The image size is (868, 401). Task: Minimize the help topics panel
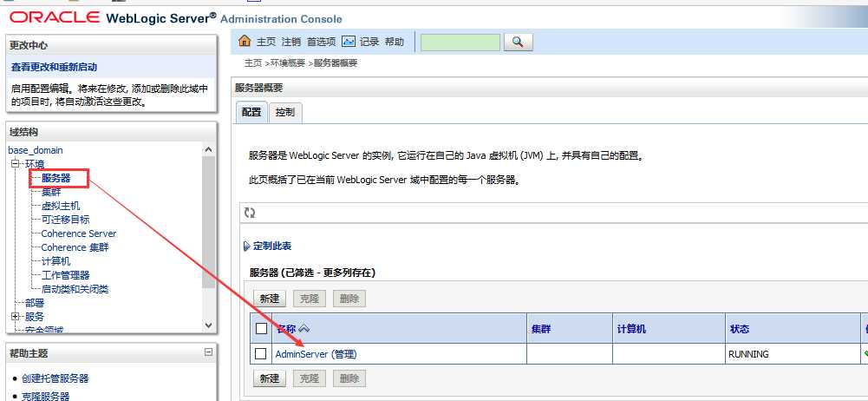[x=208, y=352]
